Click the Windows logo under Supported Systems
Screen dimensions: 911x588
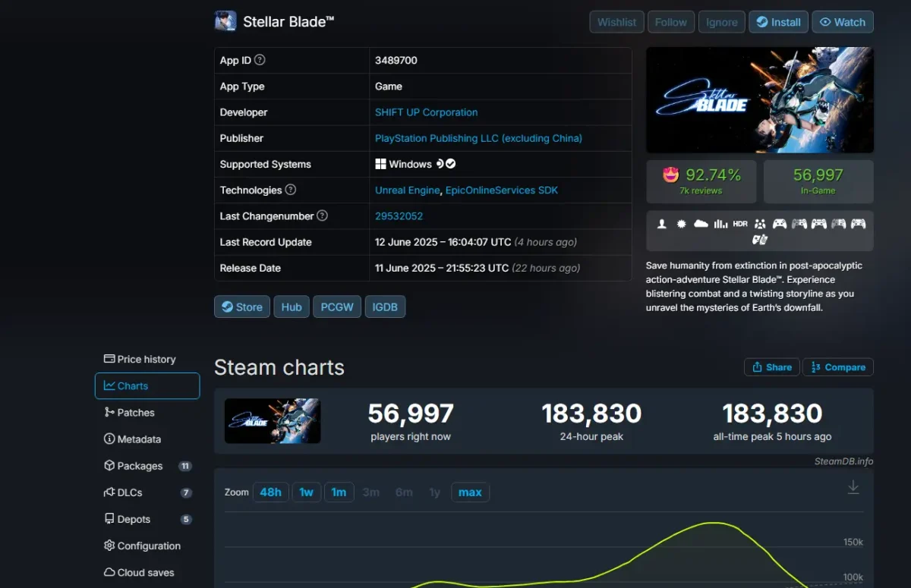tap(380, 164)
